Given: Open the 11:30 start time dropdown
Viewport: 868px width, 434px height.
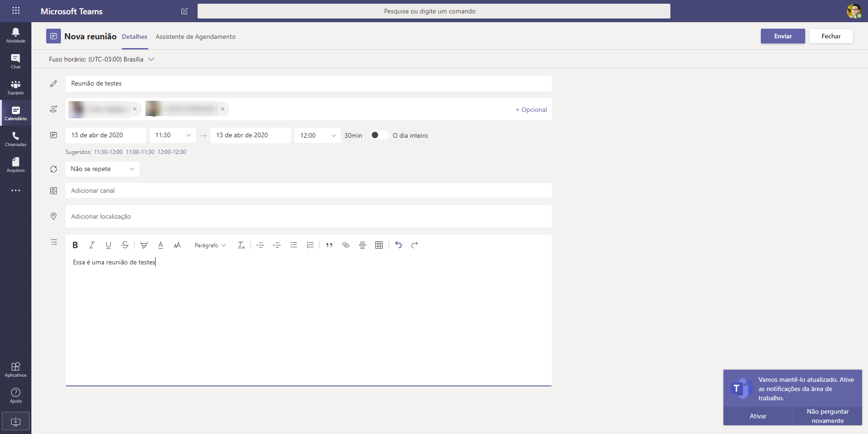Looking at the screenshot, I should tap(173, 135).
